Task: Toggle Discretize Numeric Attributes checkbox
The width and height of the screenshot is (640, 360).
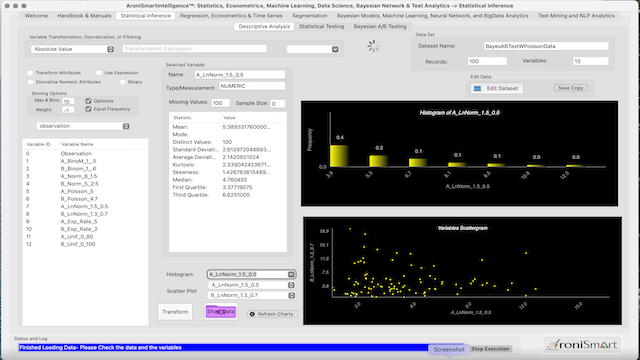Action: coord(30,82)
